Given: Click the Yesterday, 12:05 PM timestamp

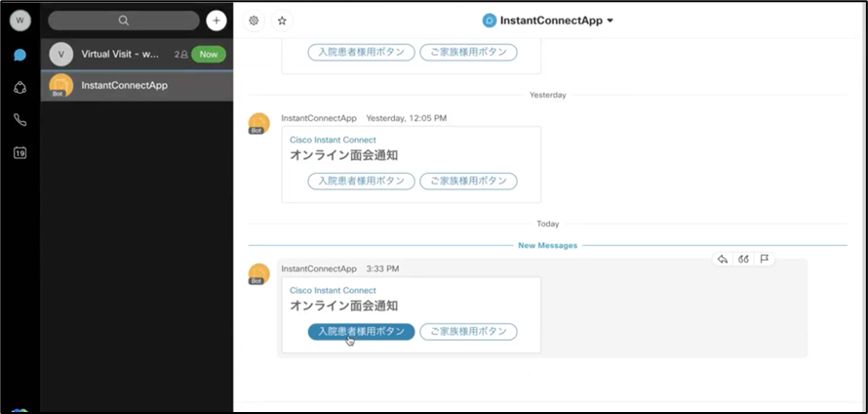Looking at the screenshot, I should (407, 118).
